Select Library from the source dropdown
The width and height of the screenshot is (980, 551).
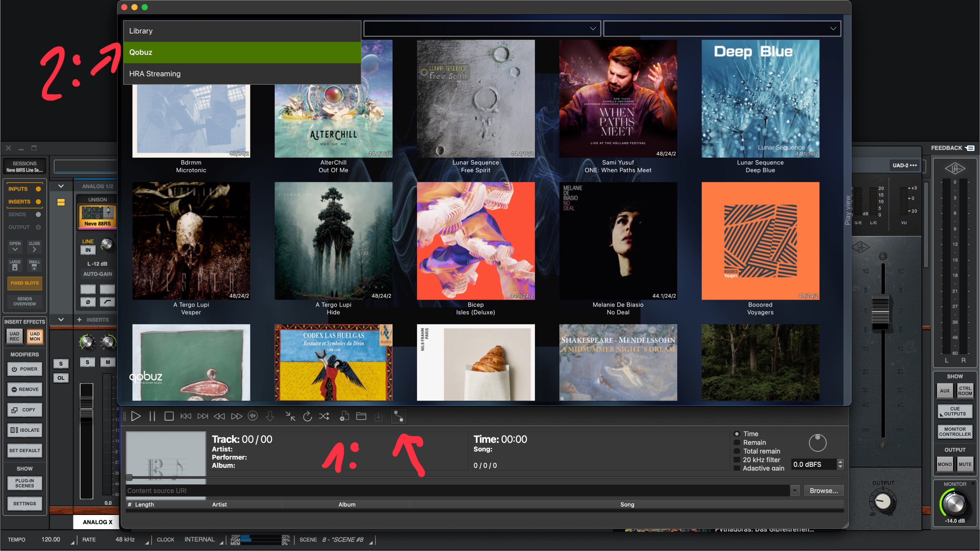(x=242, y=31)
